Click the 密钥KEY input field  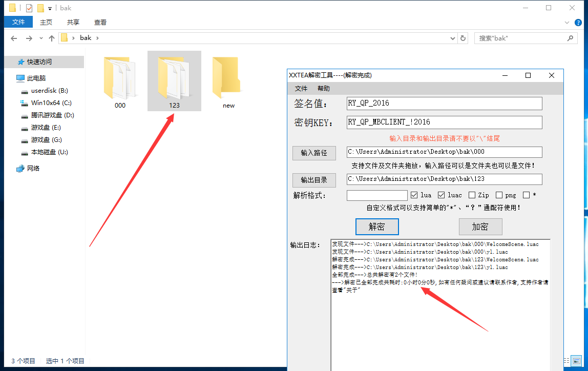[444, 122]
